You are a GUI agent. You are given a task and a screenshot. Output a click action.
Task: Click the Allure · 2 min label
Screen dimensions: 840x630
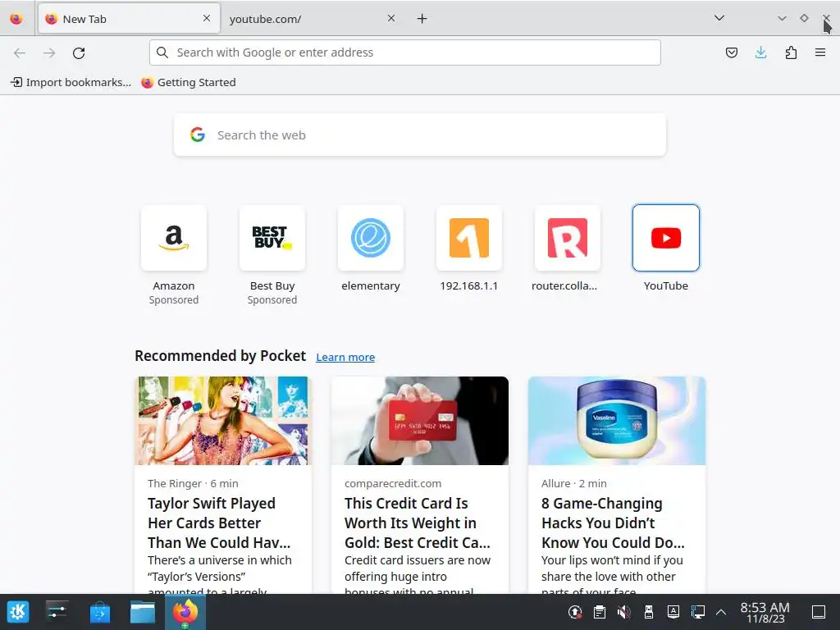pyautogui.click(x=573, y=483)
